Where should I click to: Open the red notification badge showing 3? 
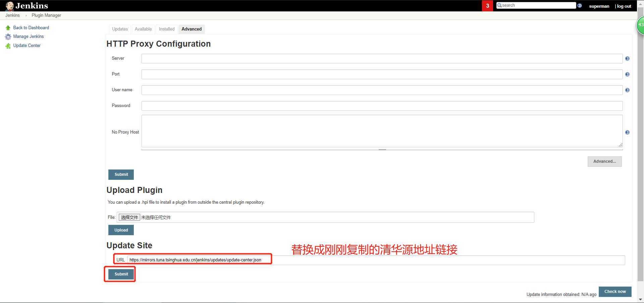(x=487, y=6)
